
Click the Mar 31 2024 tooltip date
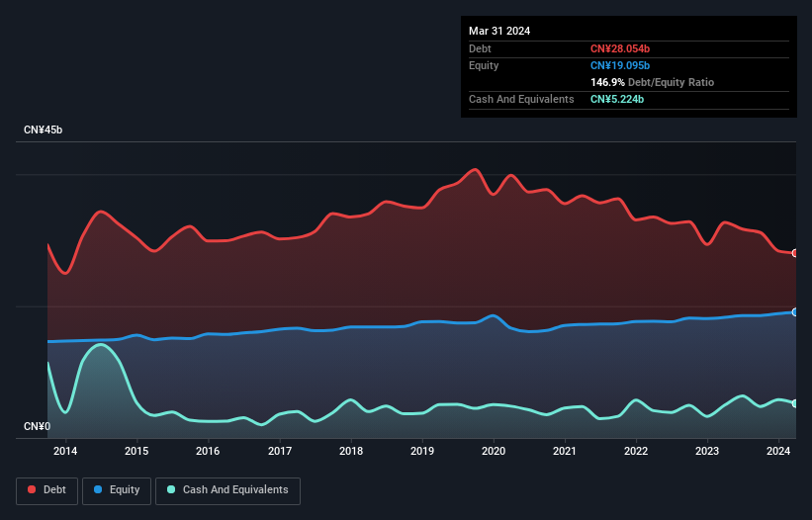coord(499,31)
